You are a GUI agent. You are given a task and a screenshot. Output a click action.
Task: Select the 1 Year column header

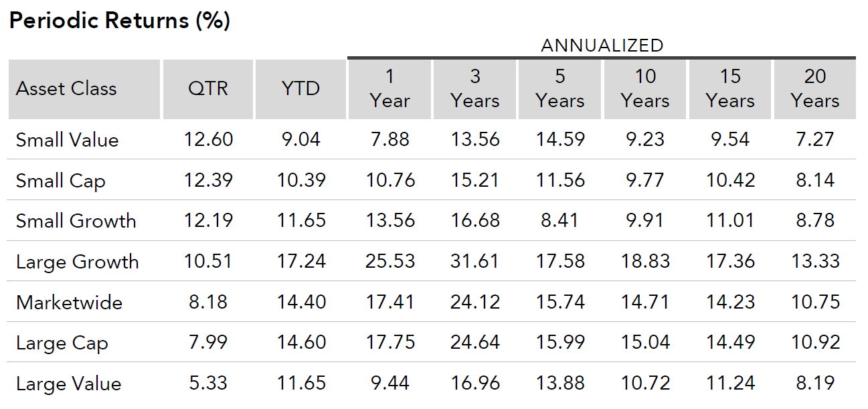coord(389,88)
